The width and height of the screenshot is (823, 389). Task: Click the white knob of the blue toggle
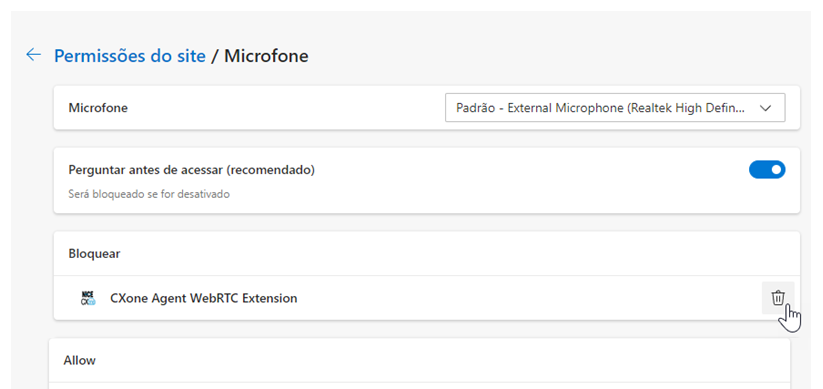(x=776, y=170)
